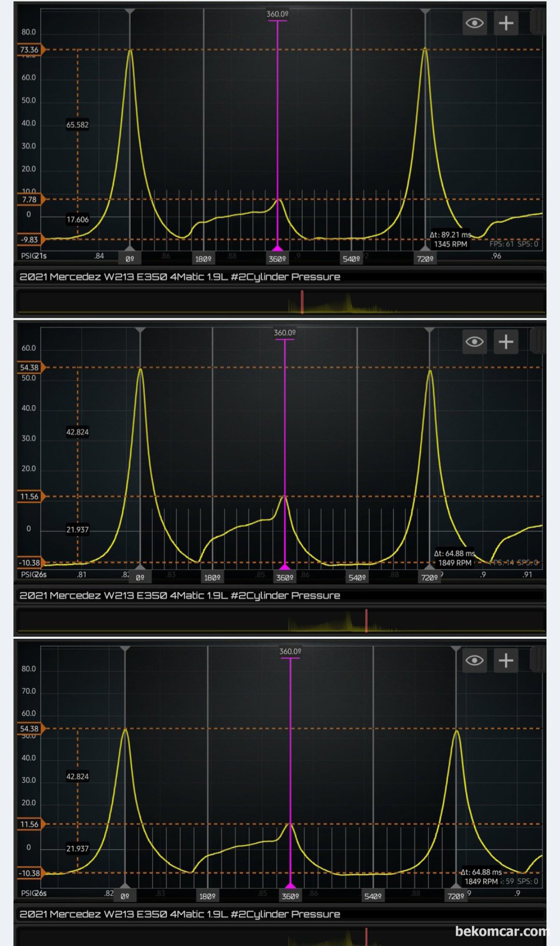This screenshot has width=560, height=946.
Task: Select the 11.56 cursor handle in the middle chart
Action: [30, 497]
